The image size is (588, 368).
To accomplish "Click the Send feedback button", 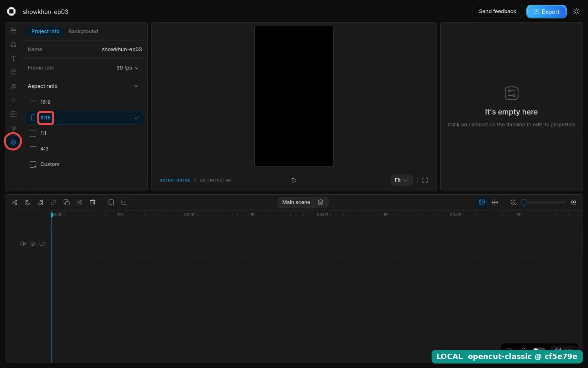I will pos(497,11).
